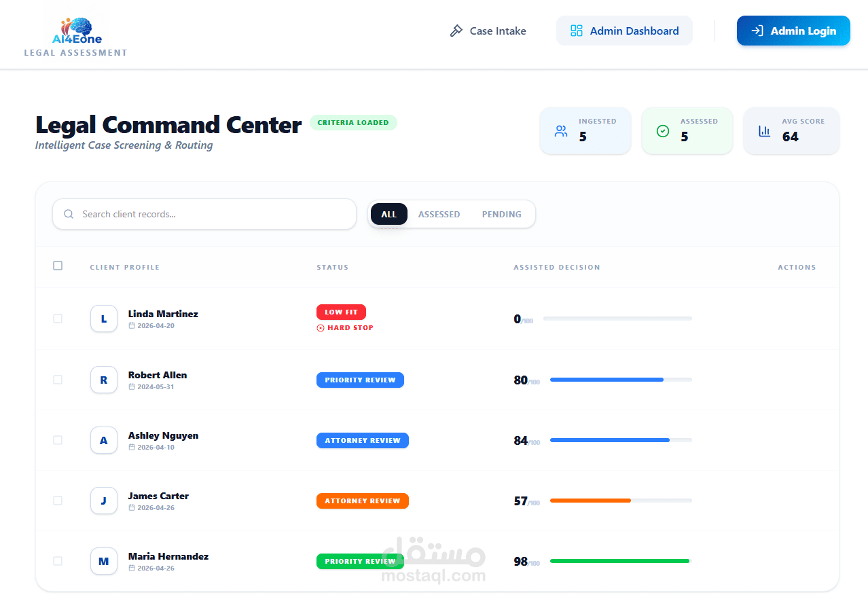Screen dimensions: 868x597
Task: Click the people icon in Ingested card
Action: 561,131
